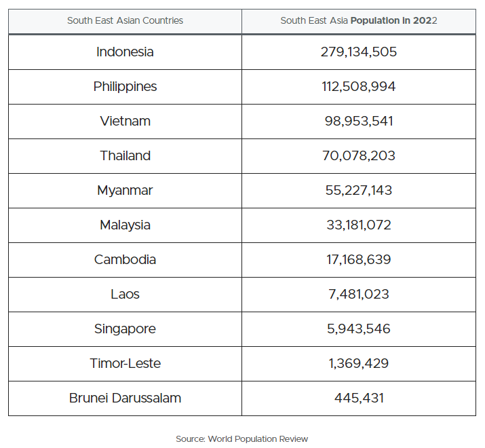Click the 'South East Asian Countries' column header

[x=125, y=21]
